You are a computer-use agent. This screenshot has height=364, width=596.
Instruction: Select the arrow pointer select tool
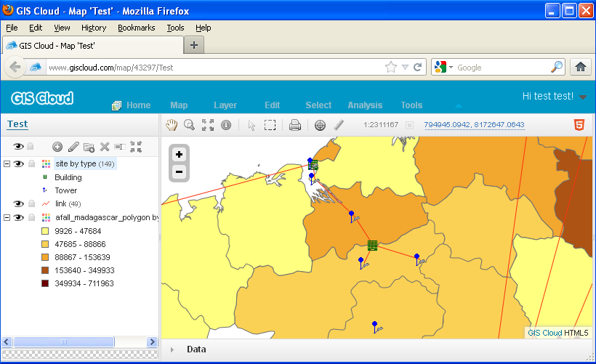pyautogui.click(x=251, y=126)
